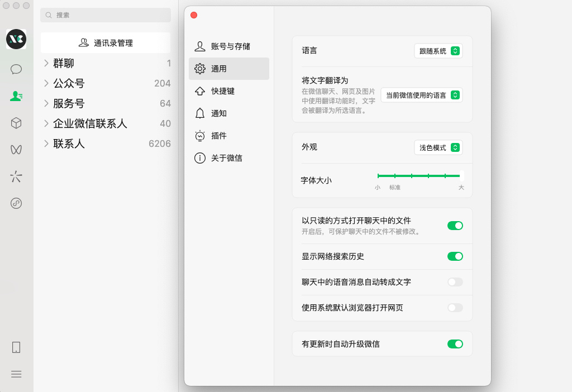
Task: Click the 字体大小 slider handle
Action: point(462,176)
